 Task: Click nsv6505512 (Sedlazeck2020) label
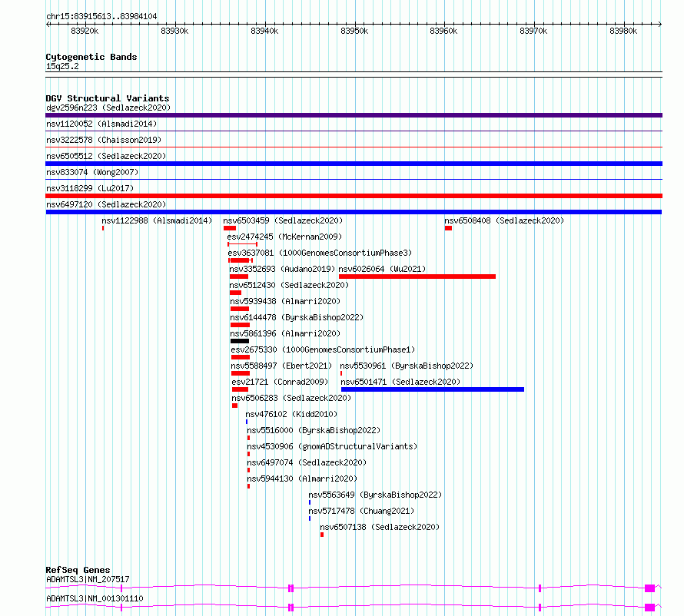tap(106, 156)
